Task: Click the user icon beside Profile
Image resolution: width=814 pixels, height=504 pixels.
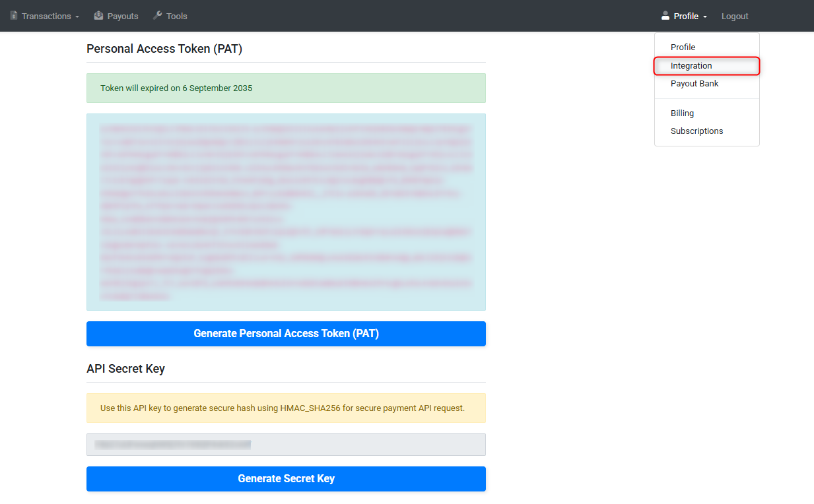Action: pos(665,16)
